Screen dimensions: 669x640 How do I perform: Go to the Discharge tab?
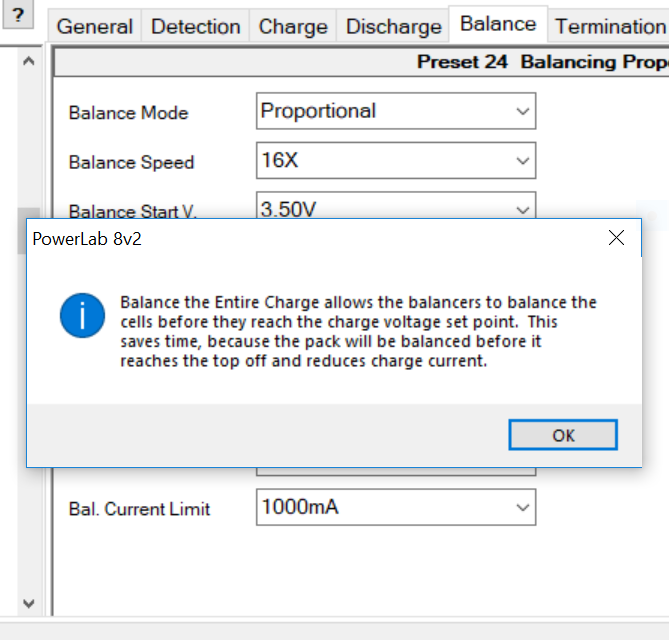click(x=393, y=26)
